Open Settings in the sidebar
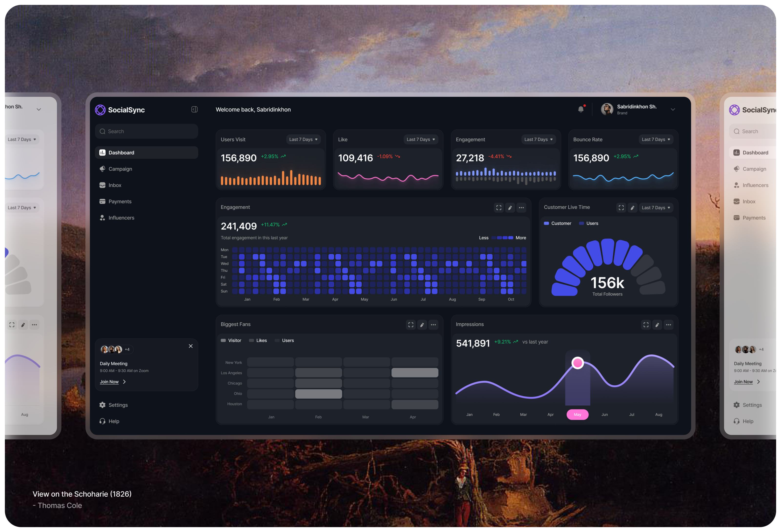This screenshot has height=532, width=781. [118, 405]
